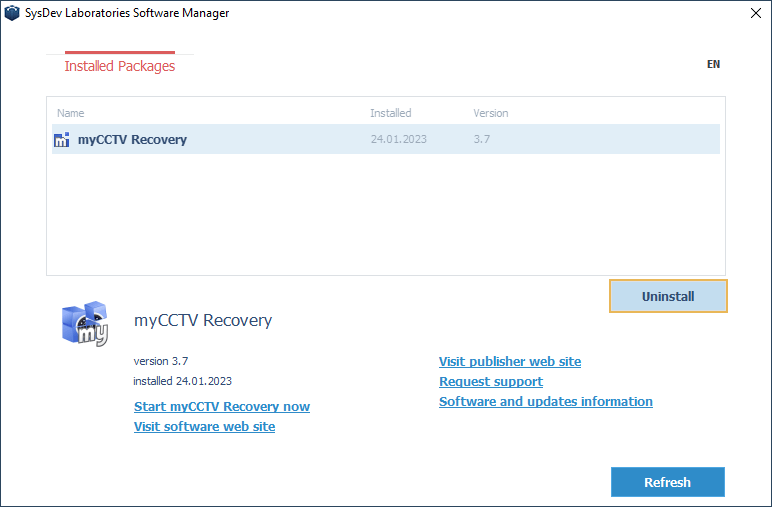This screenshot has height=507, width=772.
Task: Open Software and updates information link
Action: coord(546,402)
